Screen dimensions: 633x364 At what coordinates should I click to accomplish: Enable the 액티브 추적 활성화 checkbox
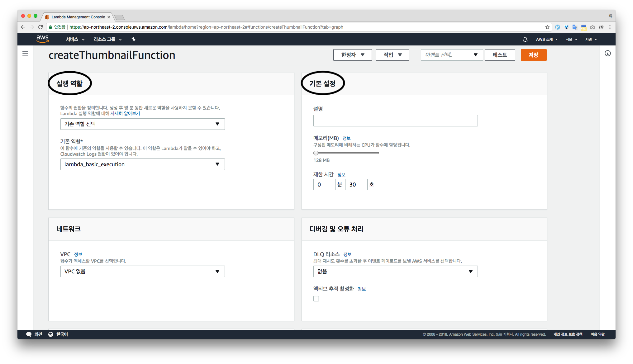pyautogui.click(x=316, y=299)
